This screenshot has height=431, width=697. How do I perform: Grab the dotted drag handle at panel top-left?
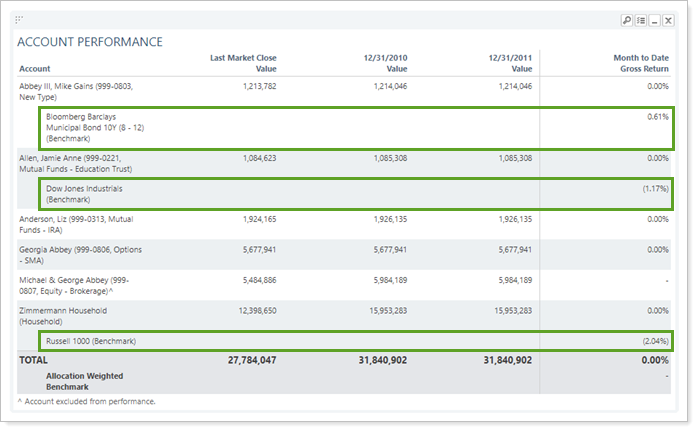[x=19, y=20]
